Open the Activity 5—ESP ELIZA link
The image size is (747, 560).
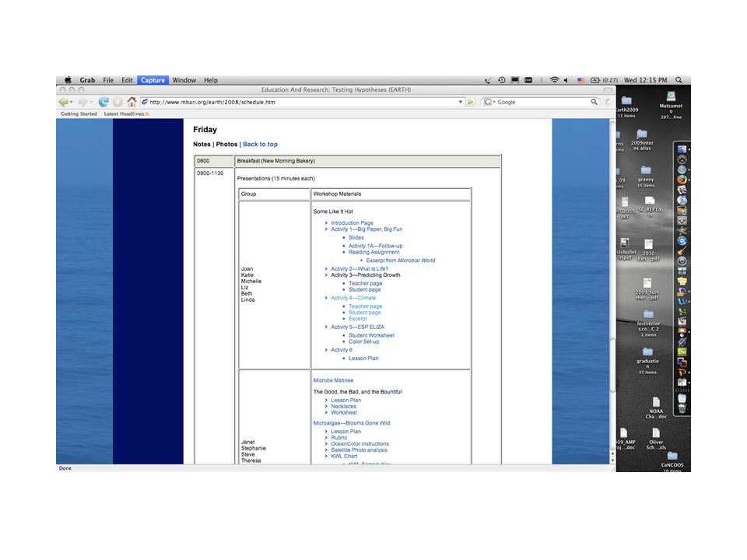(357, 327)
